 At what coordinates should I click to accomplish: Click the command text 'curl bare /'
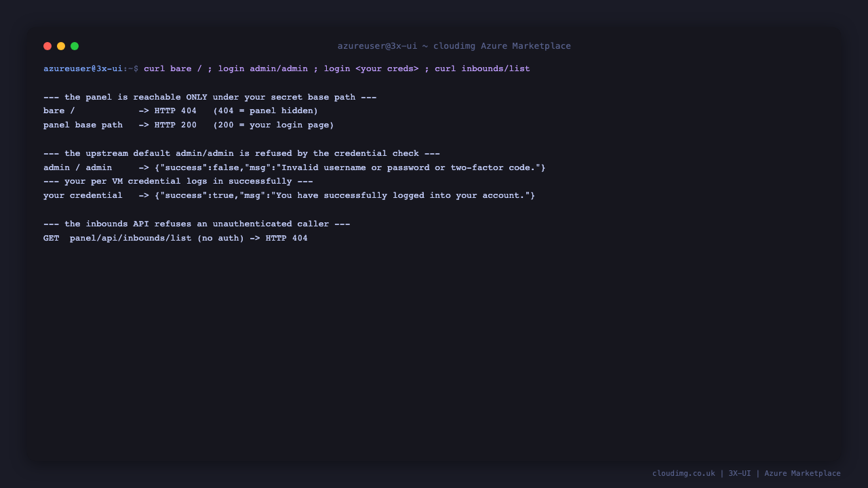point(173,68)
